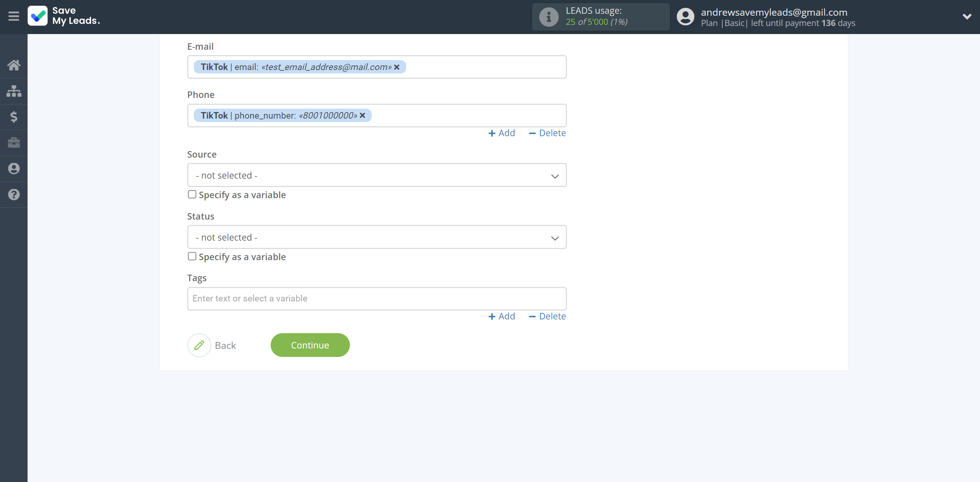This screenshot has width=980, height=482.
Task: Open the Source dropdown
Action: pos(377,175)
